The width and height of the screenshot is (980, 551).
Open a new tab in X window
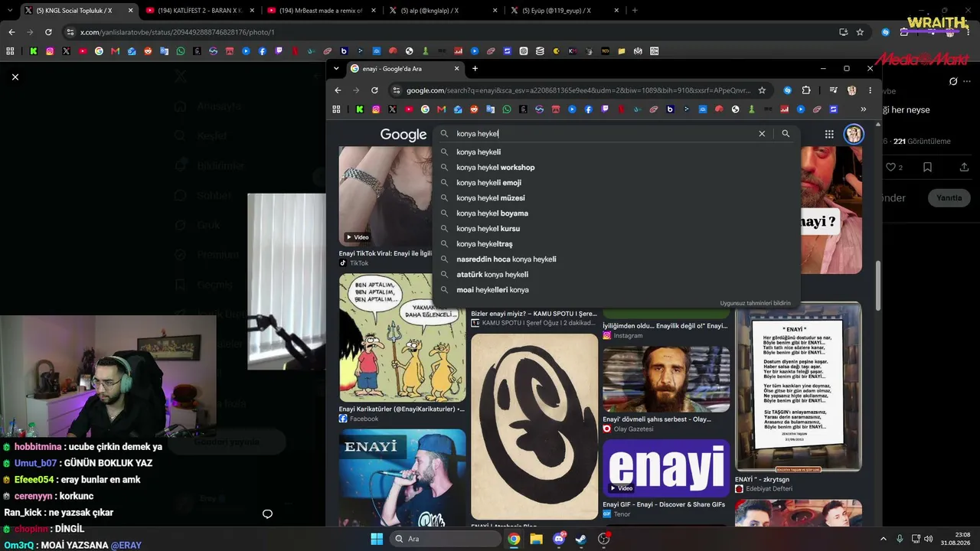(635, 11)
